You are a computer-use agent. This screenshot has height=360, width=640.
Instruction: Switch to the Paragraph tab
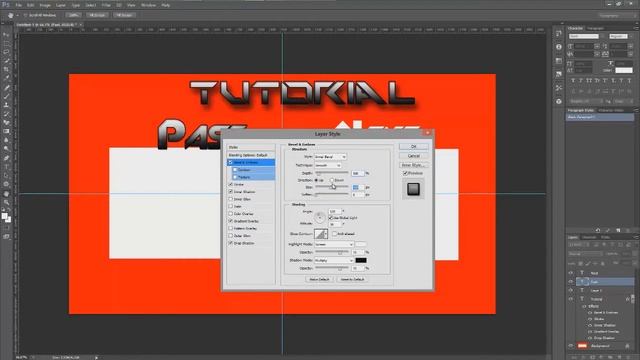596,28
